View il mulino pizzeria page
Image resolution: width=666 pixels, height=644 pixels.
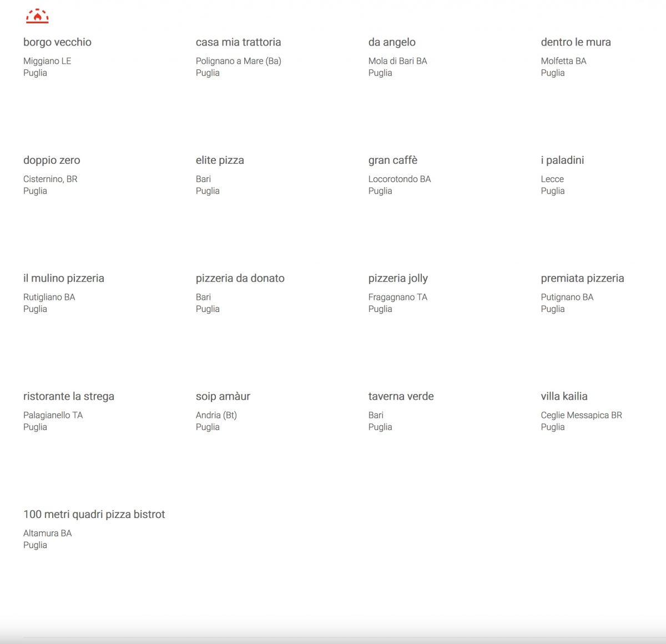64,278
